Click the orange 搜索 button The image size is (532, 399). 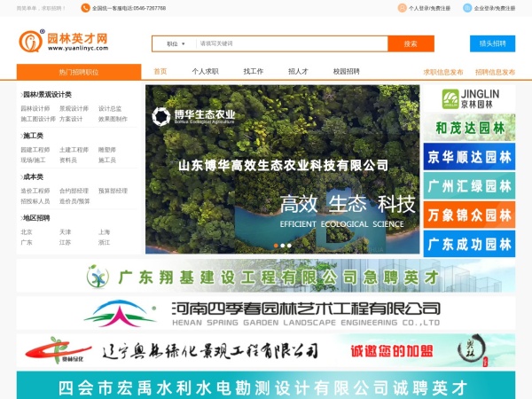[411, 43]
